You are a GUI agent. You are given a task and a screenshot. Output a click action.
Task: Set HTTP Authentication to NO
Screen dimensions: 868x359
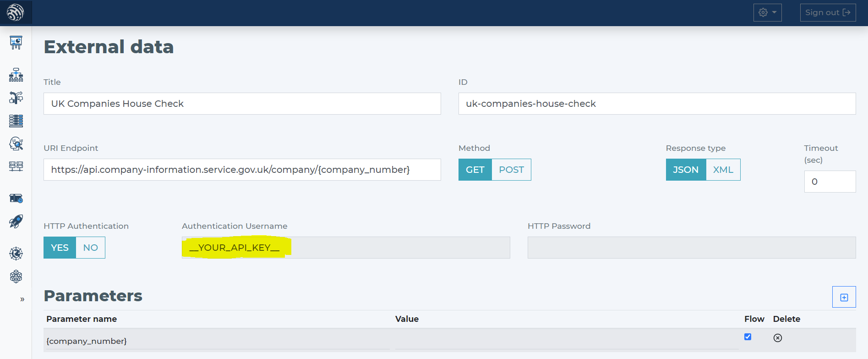[x=90, y=248]
